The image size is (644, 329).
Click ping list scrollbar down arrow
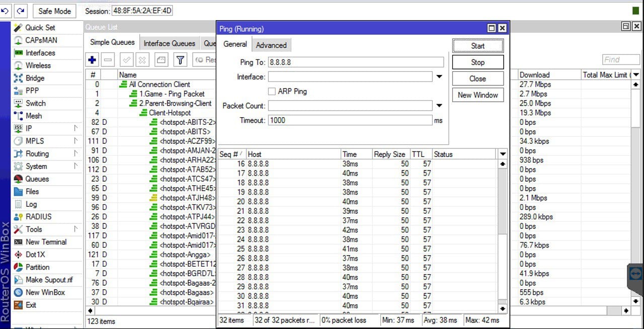pos(503,308)
